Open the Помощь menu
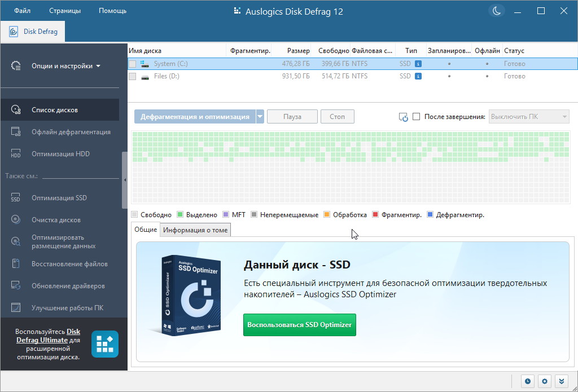578x392 pixels. click(112, 11)
